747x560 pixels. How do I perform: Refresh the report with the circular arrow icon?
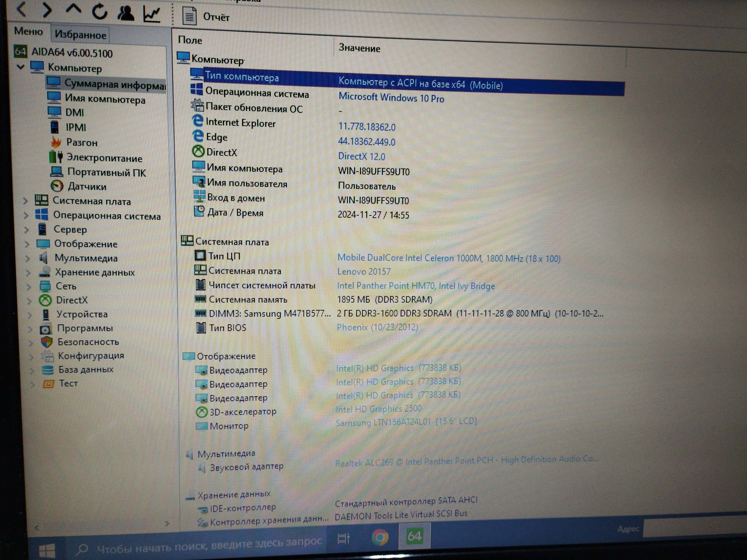coord(100,11)
